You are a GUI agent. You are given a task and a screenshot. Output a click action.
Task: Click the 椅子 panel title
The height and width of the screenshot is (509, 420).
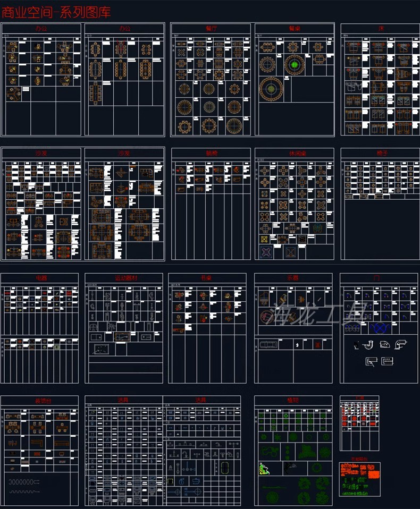381,153
